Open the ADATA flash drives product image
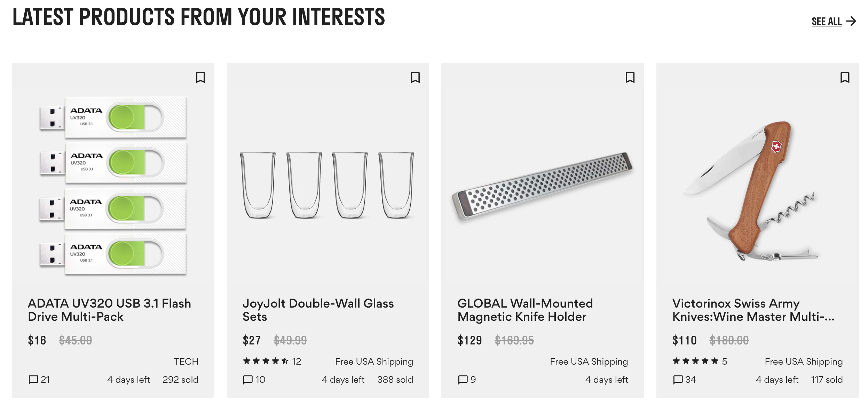Screen dimensions: 868x405 113,185
